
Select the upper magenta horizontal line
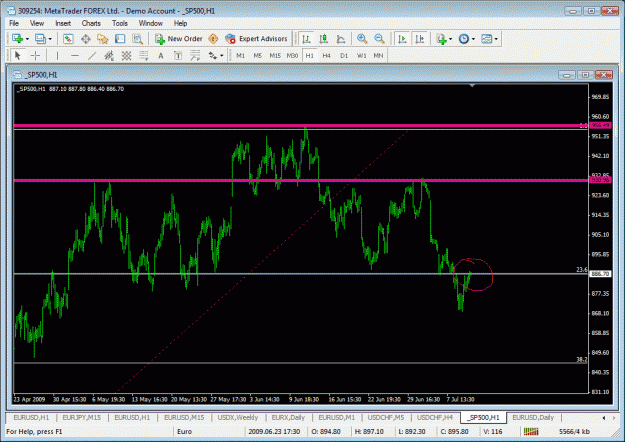pyautogui.click(x=301, y=126)
